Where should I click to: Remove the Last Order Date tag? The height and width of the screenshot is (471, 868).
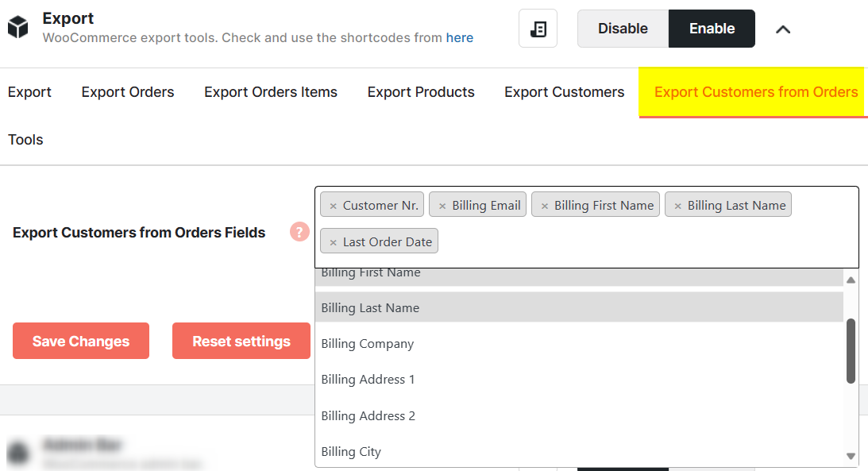[334, 242]
